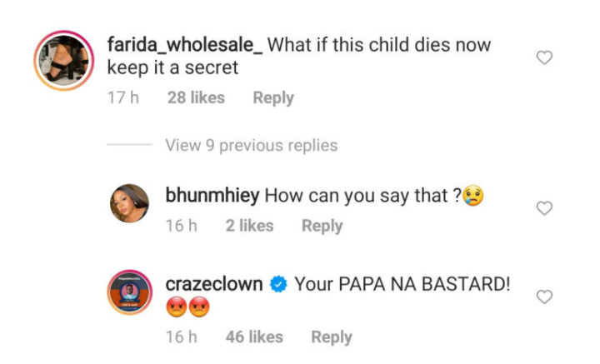Image resolution: width=600 pixels, height=364 pixels.
Task: Click the 16 h timestamp under bhunmhiey's reply
Action: point(181,226)
